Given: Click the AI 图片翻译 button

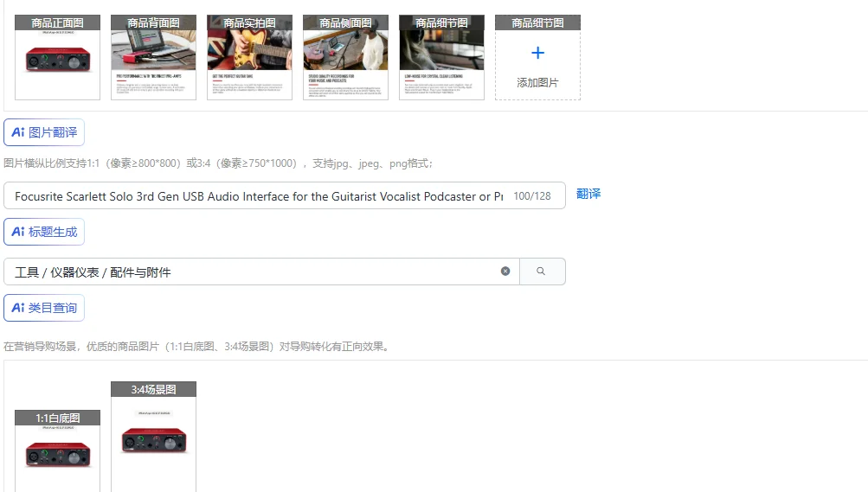Looking at the screenshot, I should (44, 132).
